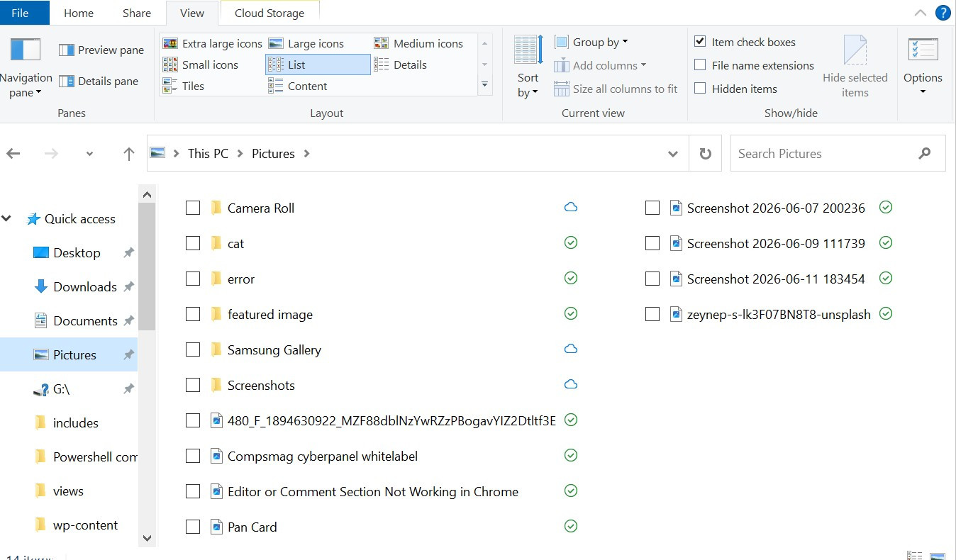Switch to Medium icons layout
The image size is (956, 560).
click(x=418, y=43)
